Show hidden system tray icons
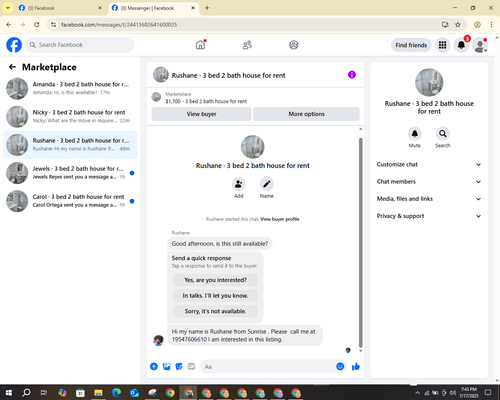The image size is (500, 400). pyautogui.click(x=417, y=393)
